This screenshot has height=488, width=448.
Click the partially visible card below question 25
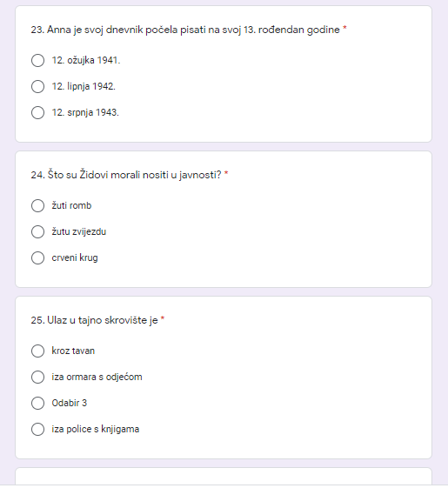(x=224, y=476)
